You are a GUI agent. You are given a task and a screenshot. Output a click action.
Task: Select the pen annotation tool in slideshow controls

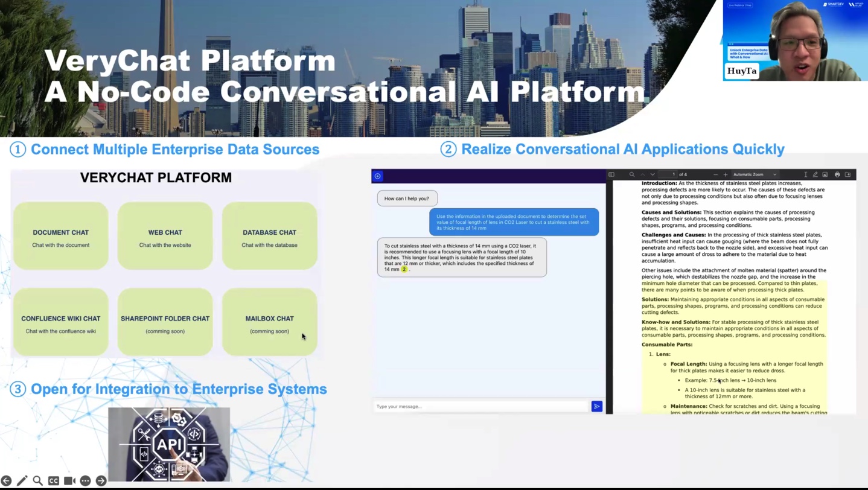(22, 481)
